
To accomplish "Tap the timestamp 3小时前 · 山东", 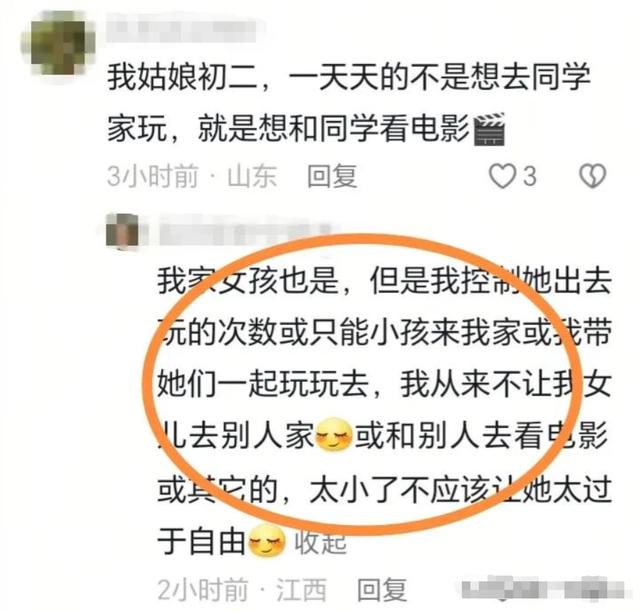I will coord(192,176).
